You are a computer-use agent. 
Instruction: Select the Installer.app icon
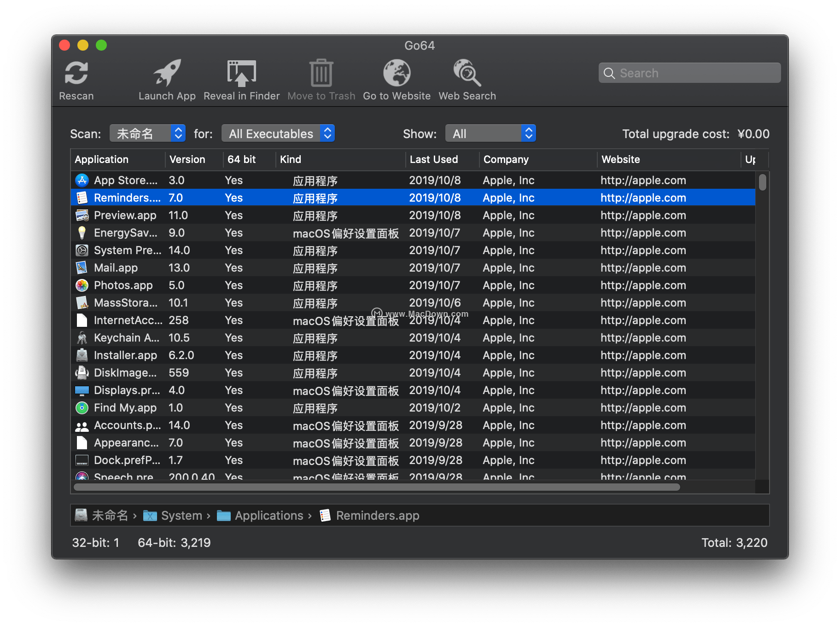click(x=82, y=355)
